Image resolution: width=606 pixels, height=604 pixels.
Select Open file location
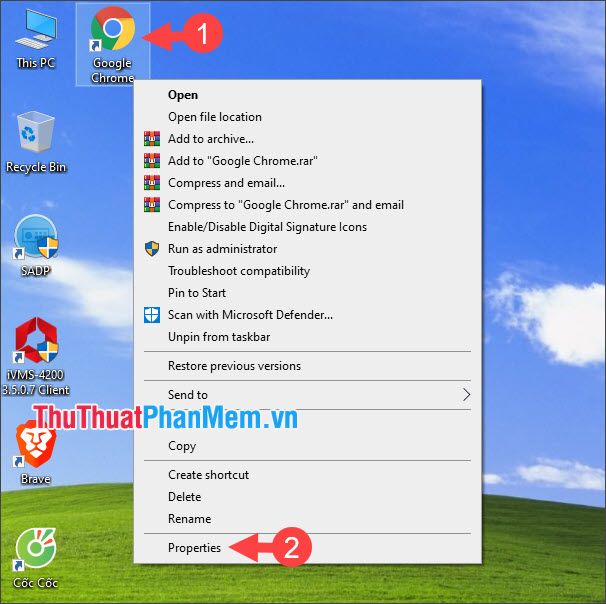coord(214,117)
